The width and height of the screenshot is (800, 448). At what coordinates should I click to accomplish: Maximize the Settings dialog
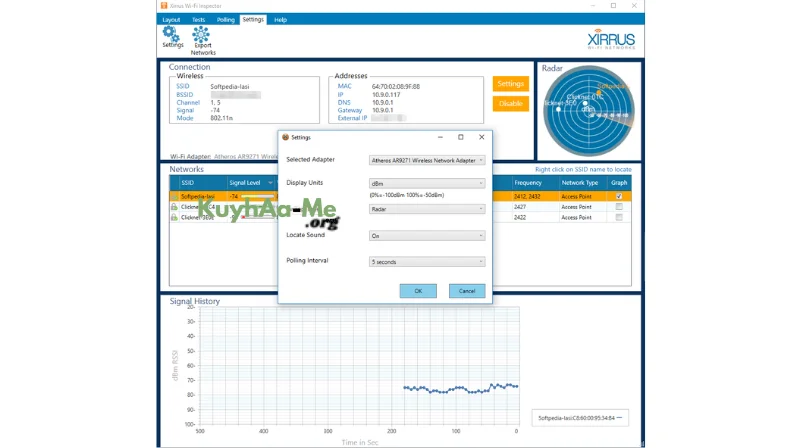pos(461,137)
